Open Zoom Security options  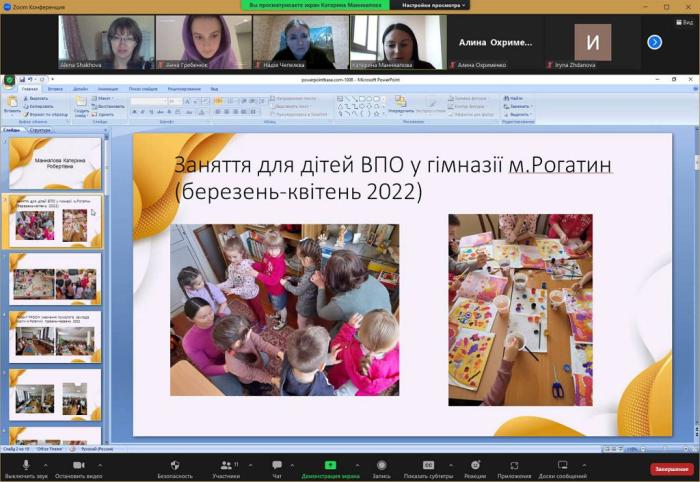pyautogui.click(x=175, y=469)
